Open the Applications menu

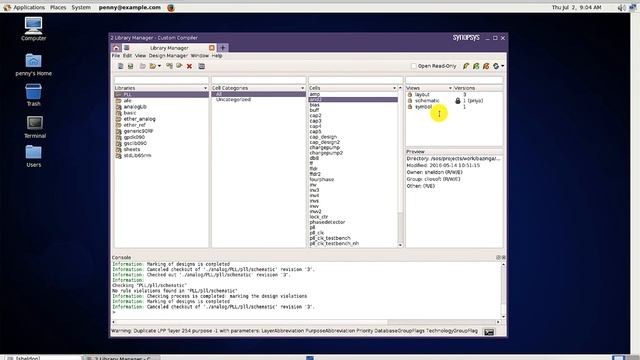pyautogui.click(x=29, y=7)
